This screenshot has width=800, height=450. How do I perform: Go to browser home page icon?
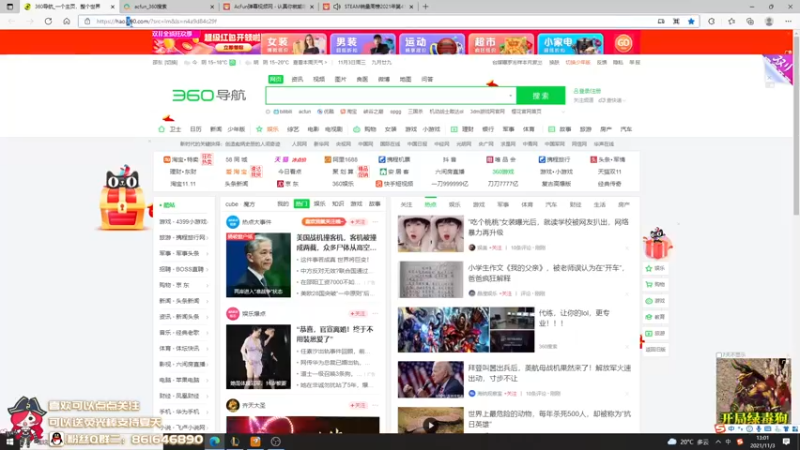click(x=66, y=21)
